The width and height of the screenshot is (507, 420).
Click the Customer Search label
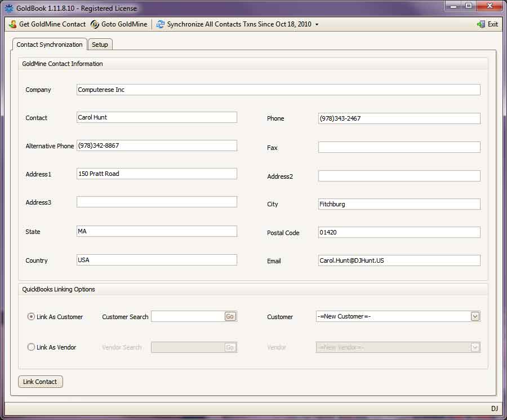[125, 317]
